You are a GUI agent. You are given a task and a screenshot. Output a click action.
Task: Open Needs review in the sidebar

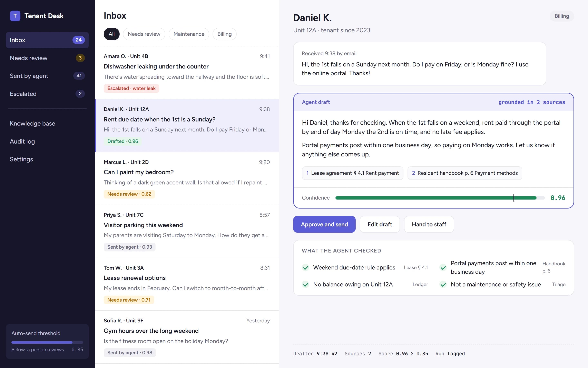[x=47, y=58]
